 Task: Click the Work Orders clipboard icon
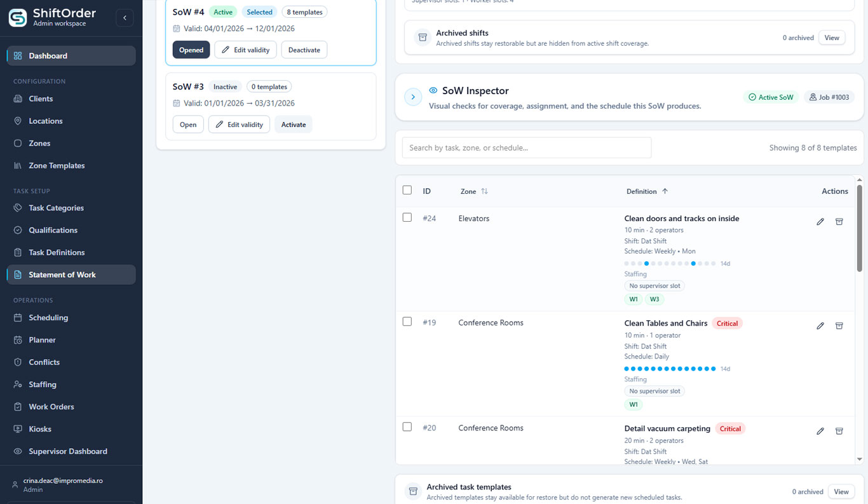click(18, 407)
